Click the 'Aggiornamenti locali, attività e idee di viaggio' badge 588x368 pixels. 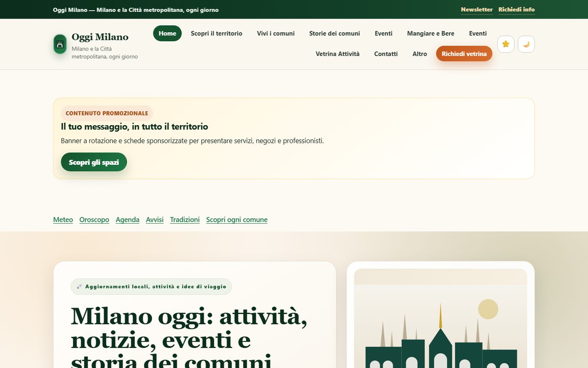click(151, 287)
